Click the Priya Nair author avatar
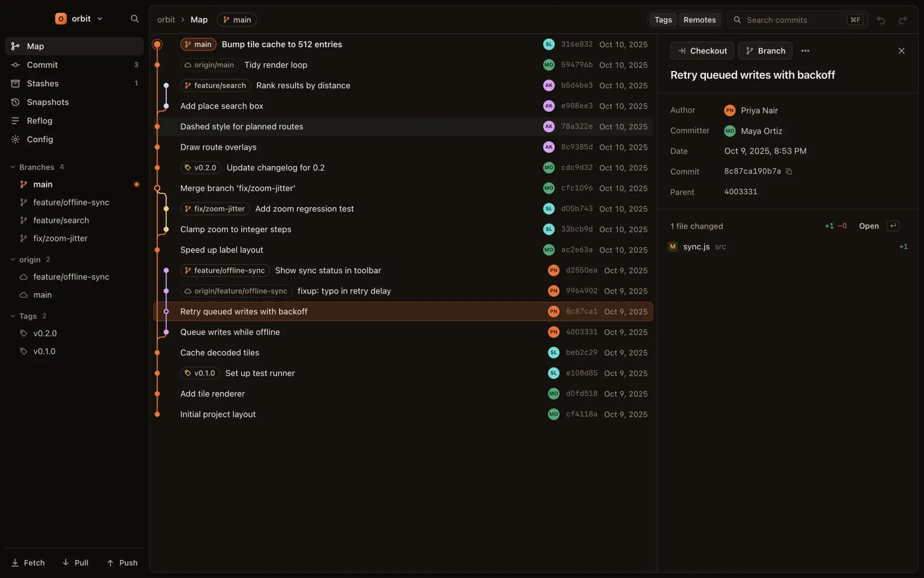The height and width of the screenshot is (578, 924). pos(729,110)
